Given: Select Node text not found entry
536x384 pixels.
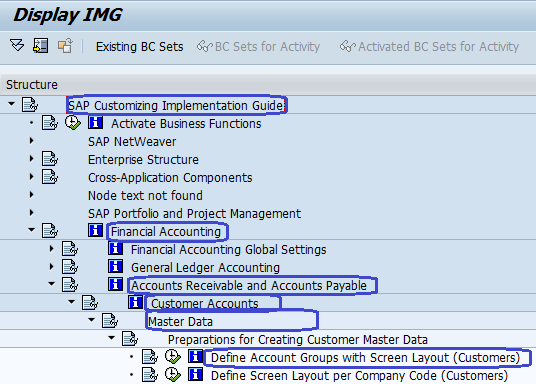Looking at the screenshot, I should pos(145,195).
